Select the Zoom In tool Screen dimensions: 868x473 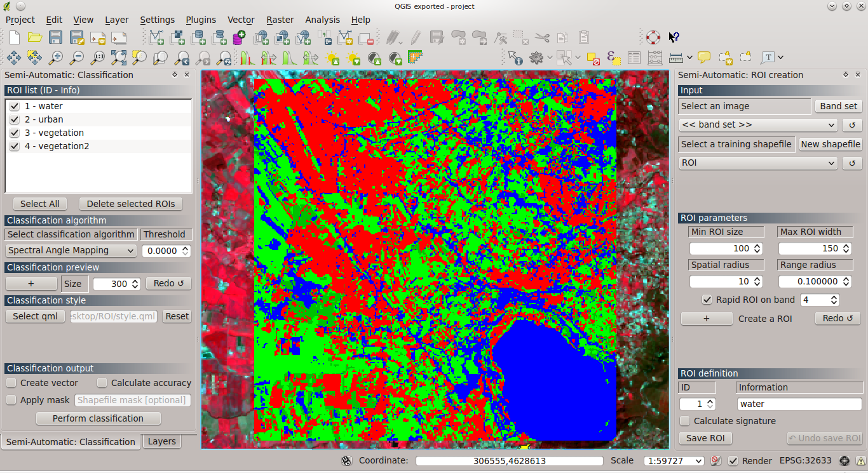pyautogui.click(x=56, y=58)
